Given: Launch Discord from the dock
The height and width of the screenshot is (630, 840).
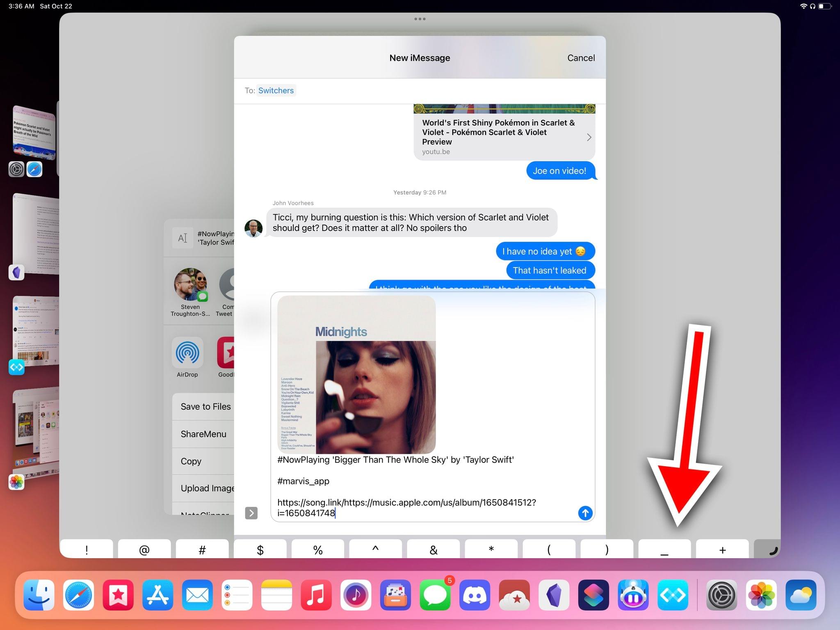Looking at the screenshot, I should 475,595.
